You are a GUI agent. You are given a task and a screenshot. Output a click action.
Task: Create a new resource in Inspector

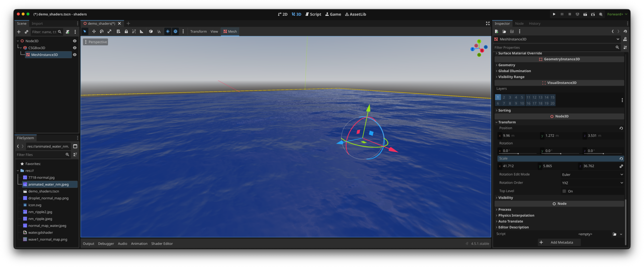[x=496, y=32]
